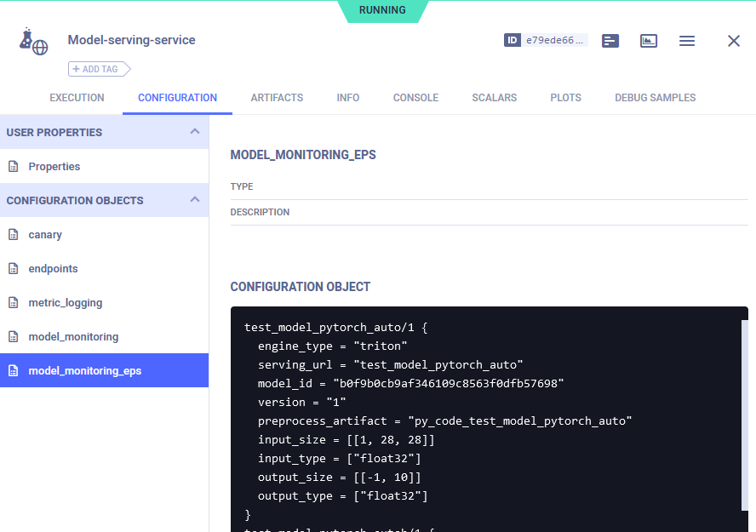
Task: Open the ARTIFACTS tab
Action: tap(277, 98)
